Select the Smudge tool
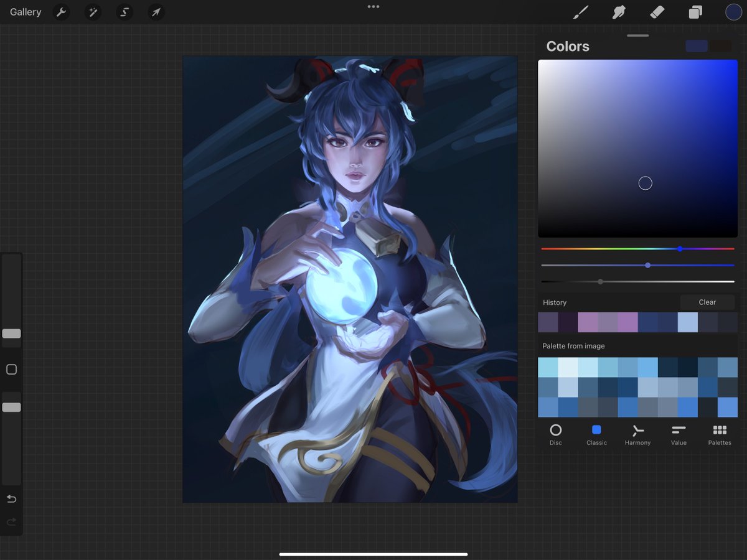 pos(619,12)
